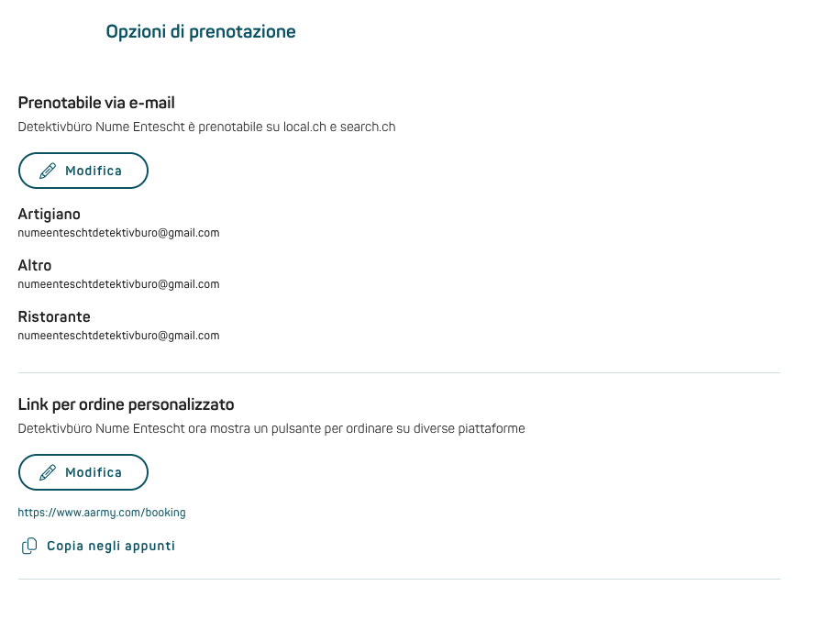The image size is (840, 619).
Task: Click the e-mail address under Artigiano
Action: [x=118, y=233]
